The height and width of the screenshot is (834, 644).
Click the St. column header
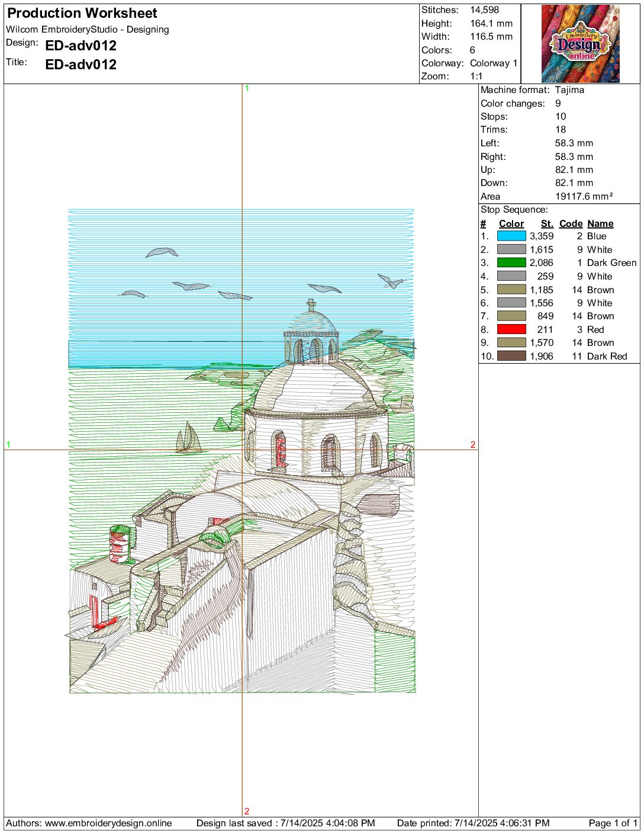[547, 223]
